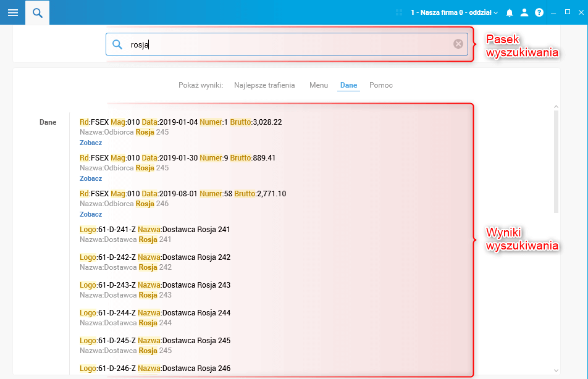588x379 pixels.
Task: Open the user account icon
Action: (524, 13)
